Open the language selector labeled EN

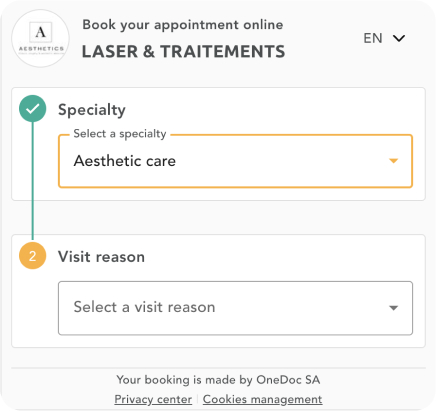point(384,38)
